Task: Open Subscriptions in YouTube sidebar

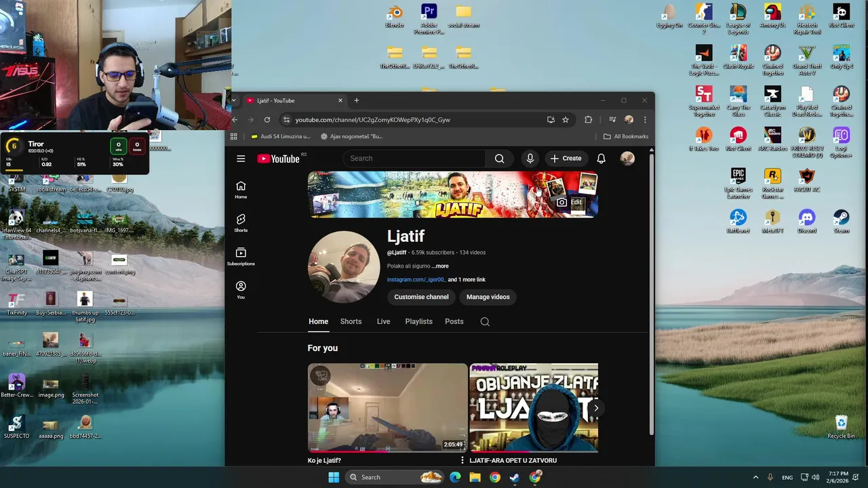Action: point(241,256)
